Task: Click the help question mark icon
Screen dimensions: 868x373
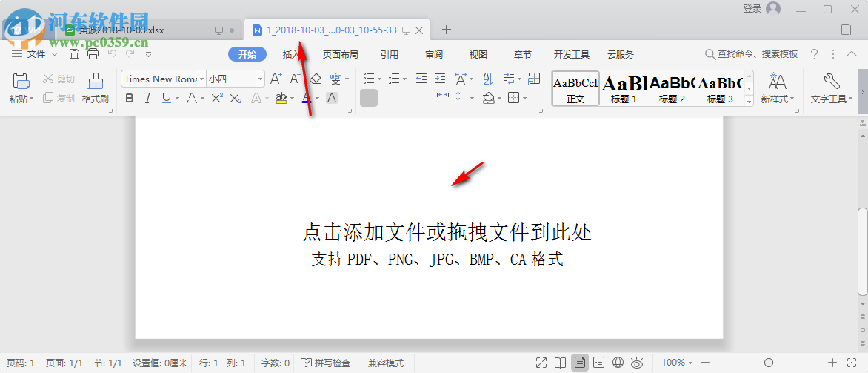Action: 814,54
